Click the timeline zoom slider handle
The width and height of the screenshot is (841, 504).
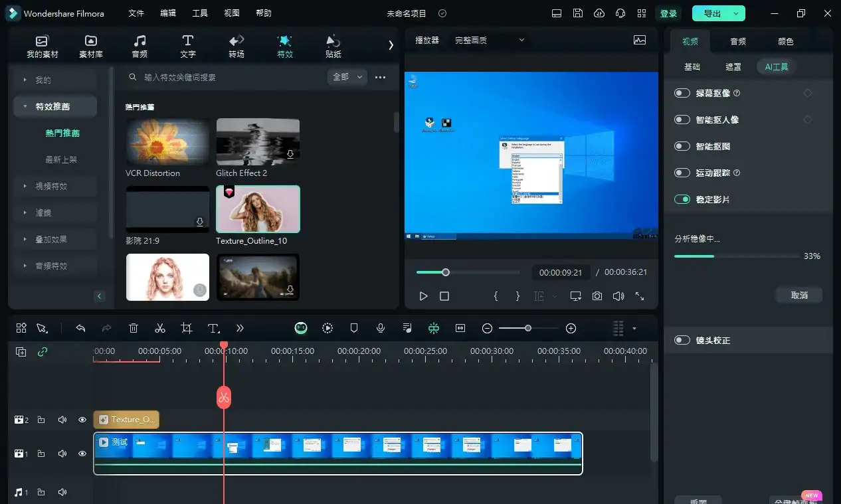pos(528,327)
